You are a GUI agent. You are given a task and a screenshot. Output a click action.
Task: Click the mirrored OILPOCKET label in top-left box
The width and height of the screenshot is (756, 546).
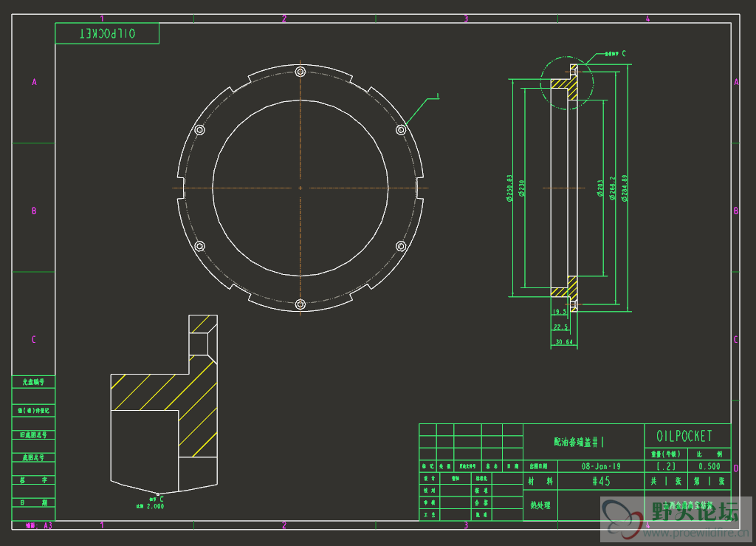(x=108, y=33)
